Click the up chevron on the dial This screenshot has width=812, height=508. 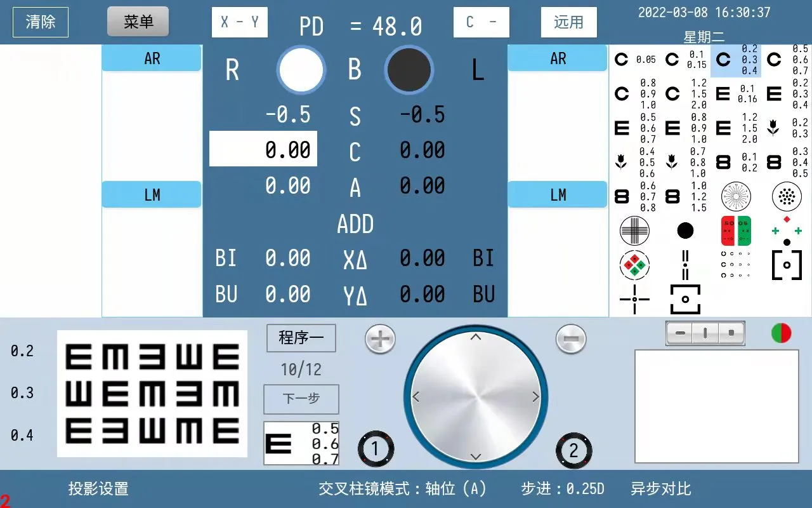(476, 337)
